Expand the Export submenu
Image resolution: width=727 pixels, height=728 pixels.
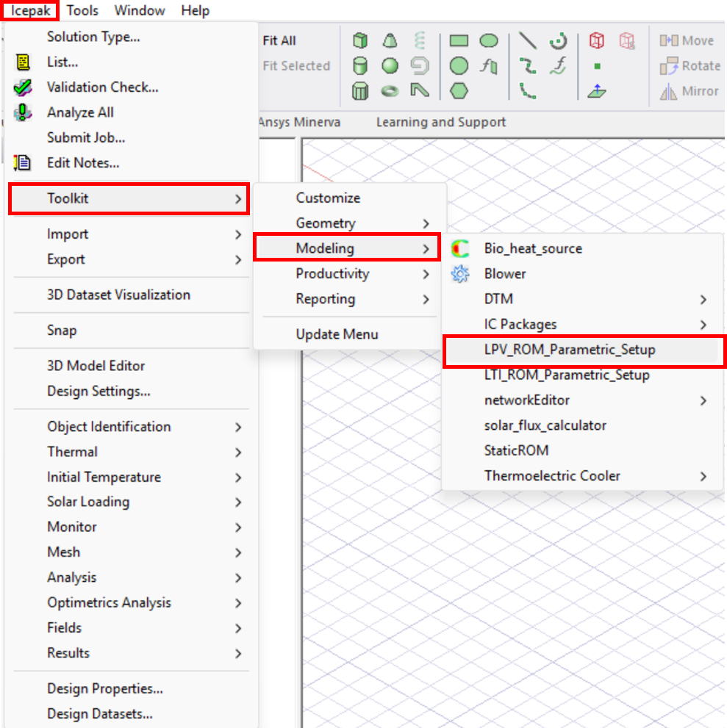(131, 259)
